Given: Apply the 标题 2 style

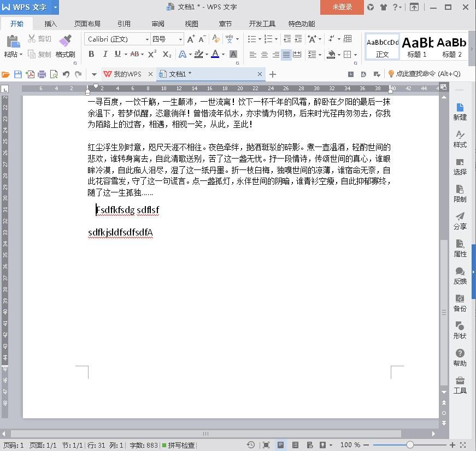Looking at the screenshot, I should pos(452,47).
